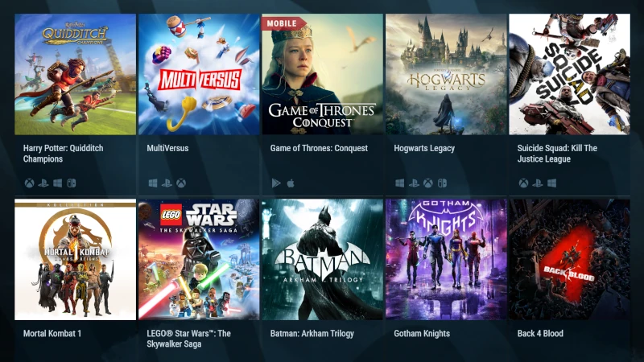Open the Gotham Knights title link
The width and height of the screenshot is (644, 362).
(x=422, y=333)
